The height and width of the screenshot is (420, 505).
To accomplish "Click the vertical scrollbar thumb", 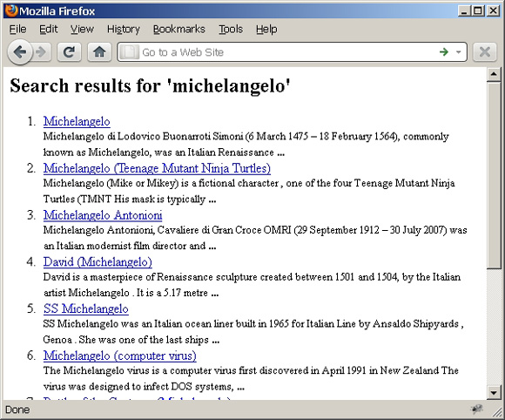I will point(494,175).
